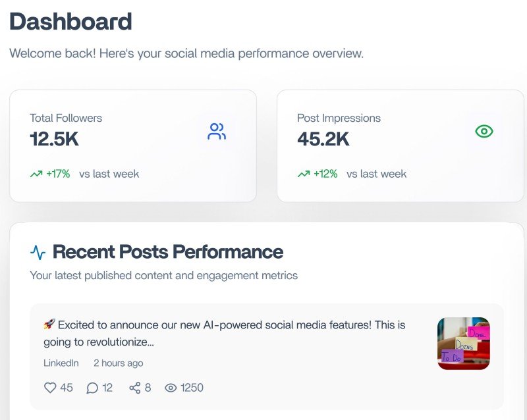This screenshot has width=527, height=420.
Task: Select the Total Followers 12.5K value
Action: click(x=55, y=139)
